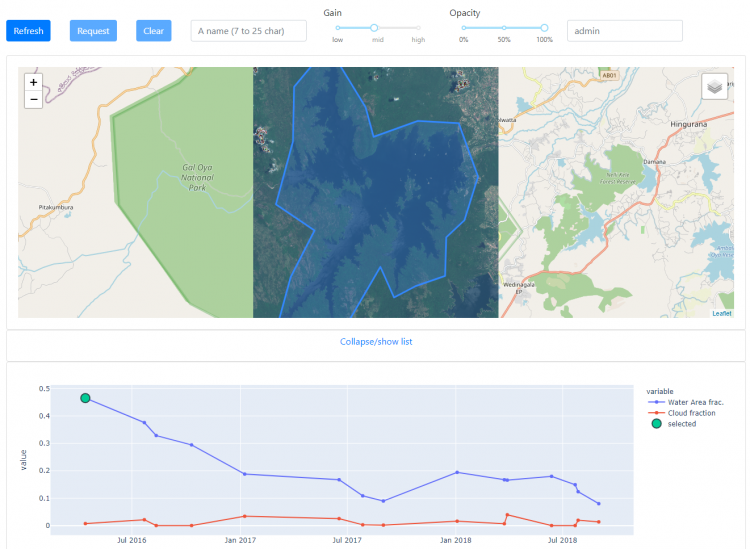Set Opacity slider to 50%
This screenshot has height=549, width=750.
coord(504,28)
